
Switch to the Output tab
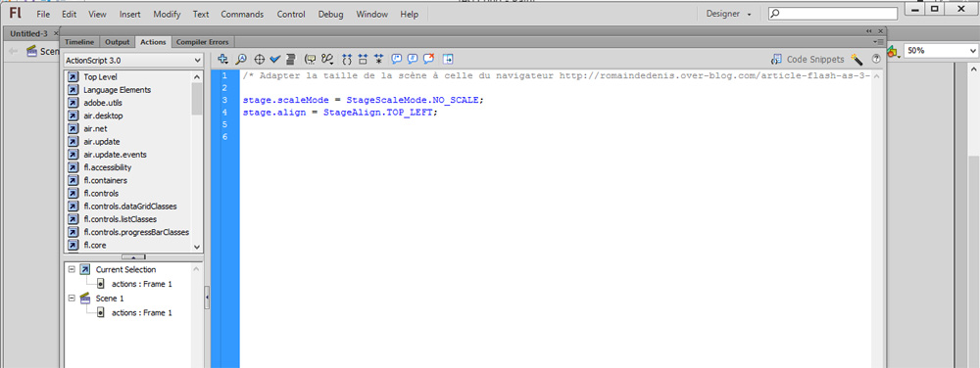pos(117,42)
